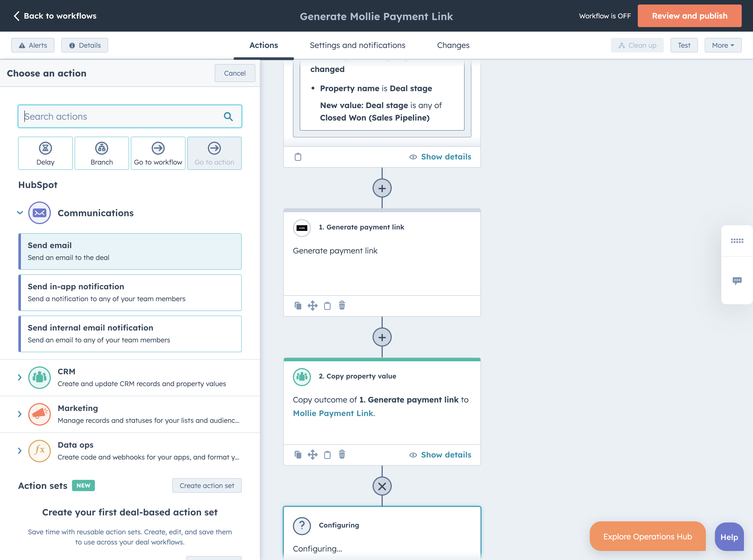
Task: Move the Copy property value action
Action: 312,454
